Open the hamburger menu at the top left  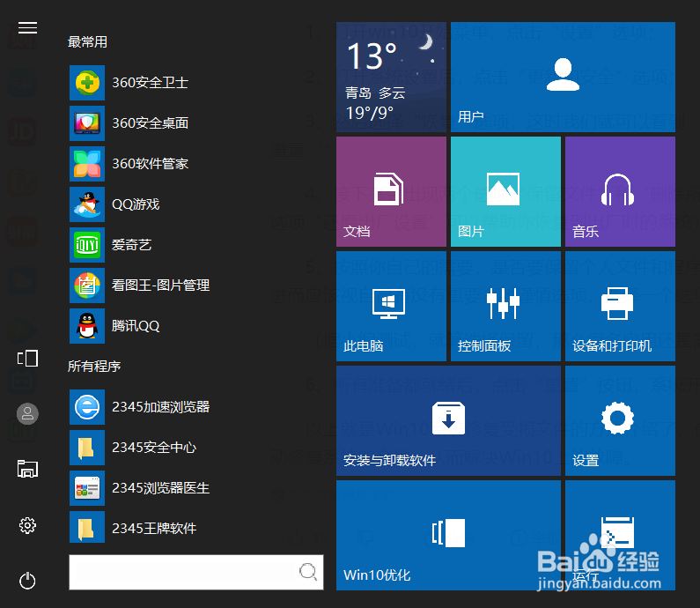[27, 27]
